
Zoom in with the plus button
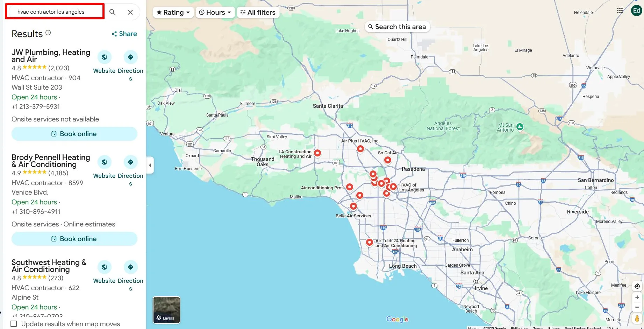[x=637, y=297]
